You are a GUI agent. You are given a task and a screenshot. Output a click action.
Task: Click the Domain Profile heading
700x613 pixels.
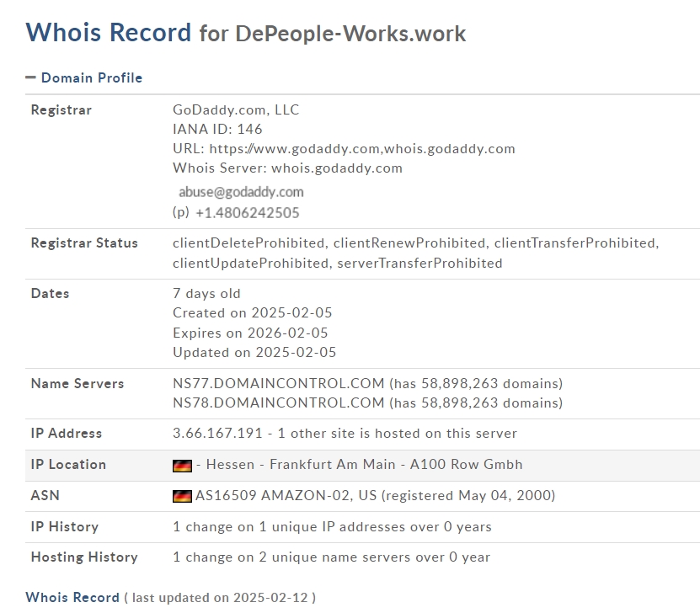click(x=92, y=77)
